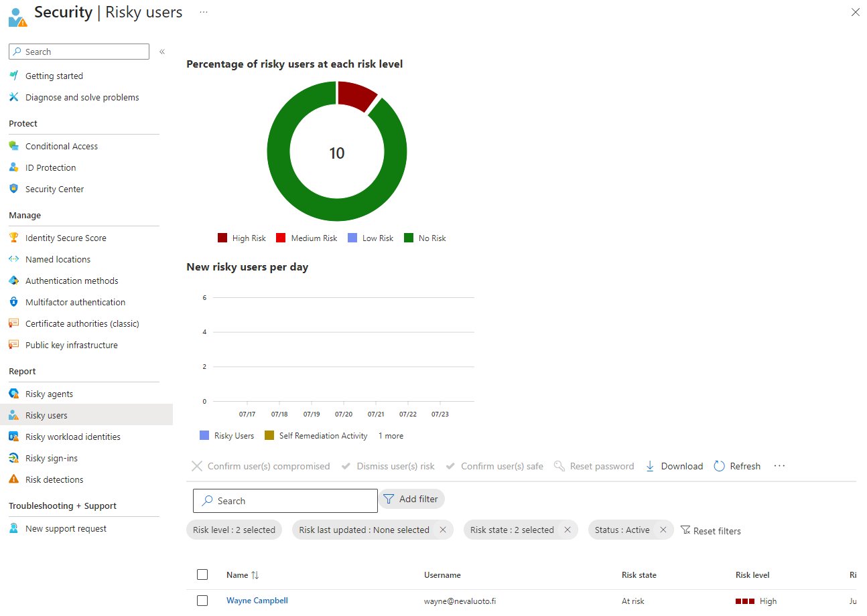
Task: Click the Named locations icon
Action: click(14, 259)
